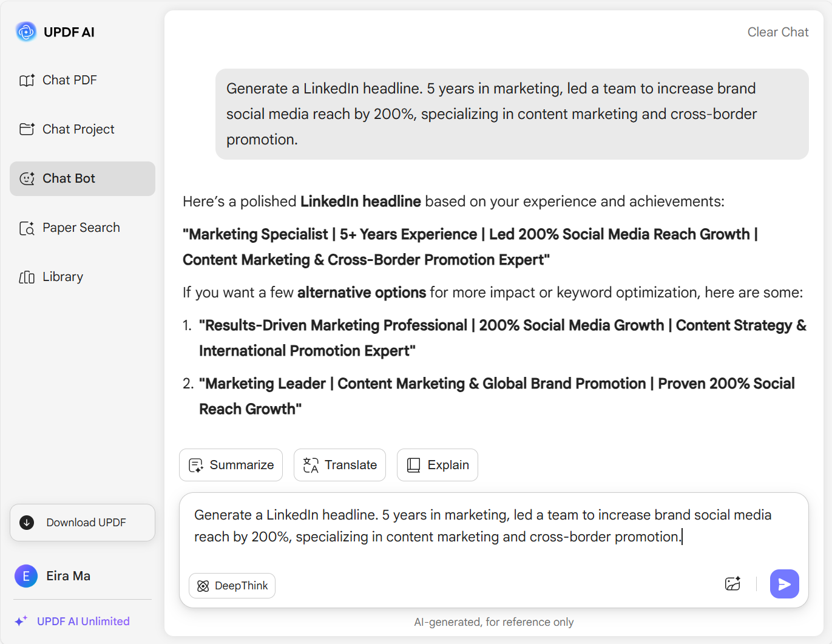Screen dimensions: 832x644
Task: Click the Chat Project folder icon
Action: tap(27, 129)
